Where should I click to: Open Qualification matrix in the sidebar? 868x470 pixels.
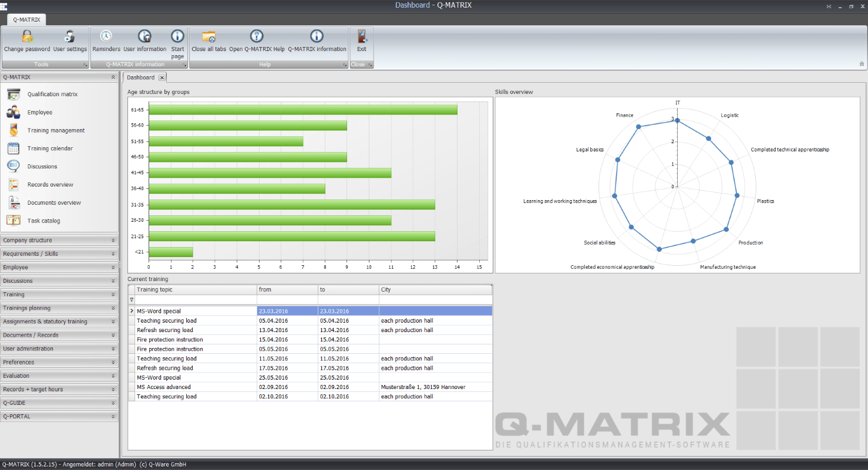pyautogui.click(x=52, y=94)
